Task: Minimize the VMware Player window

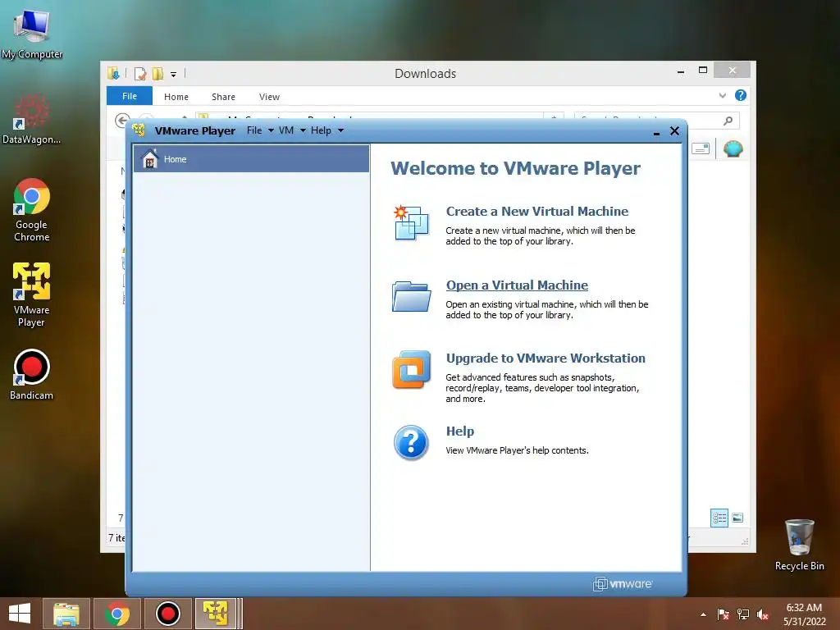Action: [656, 132]
